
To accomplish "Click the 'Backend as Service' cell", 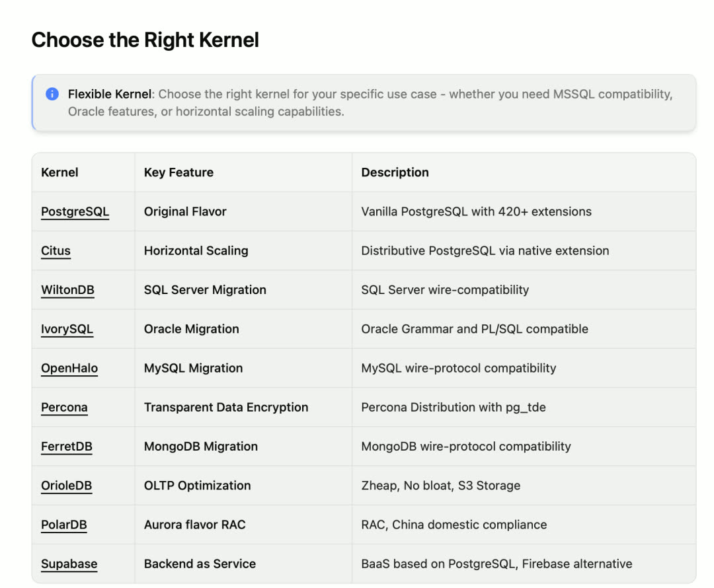I will pyautogui.click(x=200, y=564).
